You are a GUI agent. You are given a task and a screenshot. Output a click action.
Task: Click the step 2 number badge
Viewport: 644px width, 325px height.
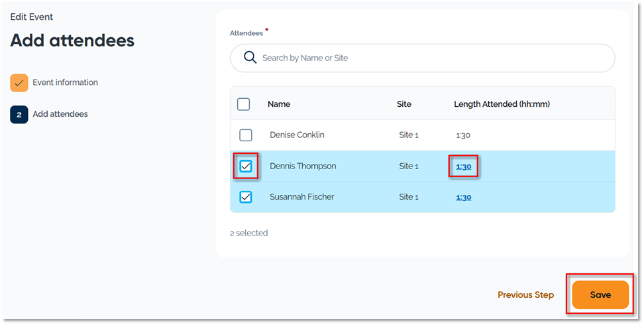tap(19, 114)
